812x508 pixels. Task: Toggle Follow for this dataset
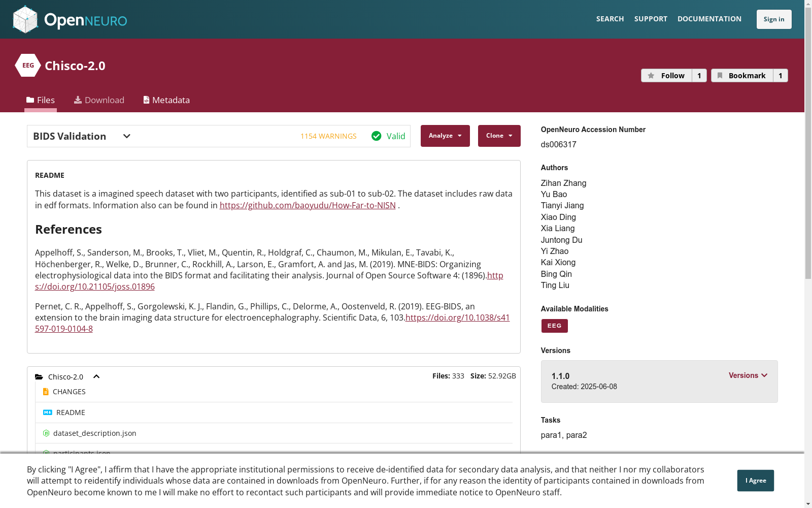pyautogui.click(x=667, y=76)
